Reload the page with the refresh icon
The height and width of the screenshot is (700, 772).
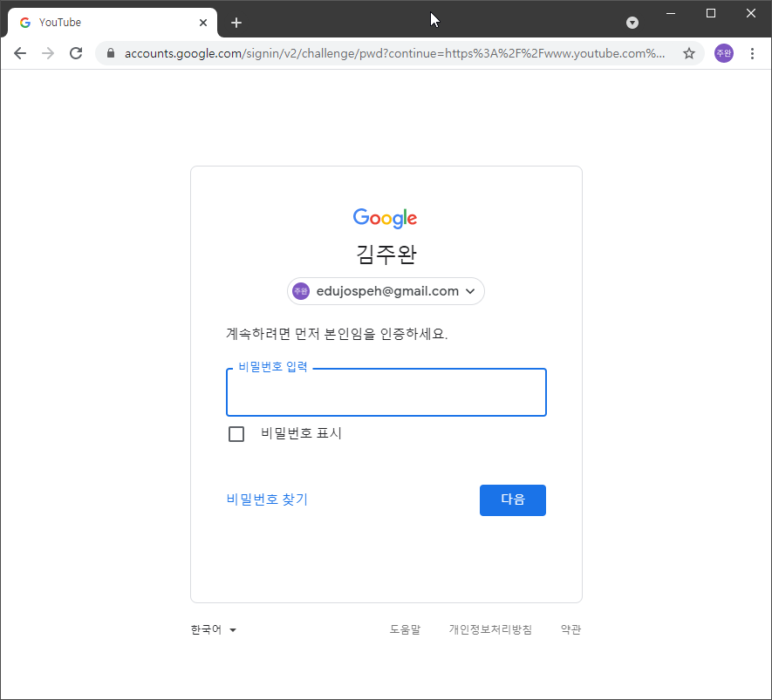pyautogui.click(x=76, y=53)
